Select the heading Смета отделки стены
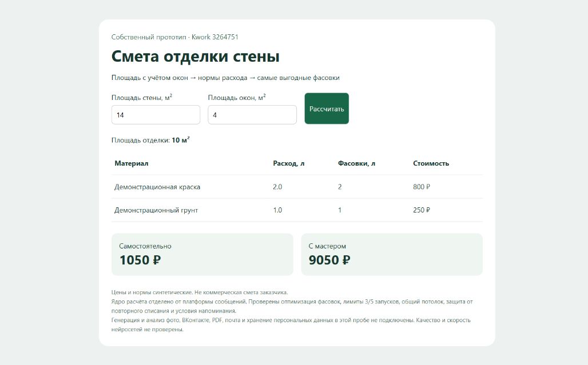 tap(196, 57)
